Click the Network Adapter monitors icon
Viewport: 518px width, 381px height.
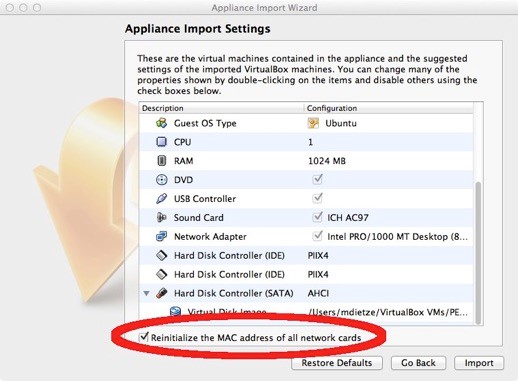tap(162, 236)
